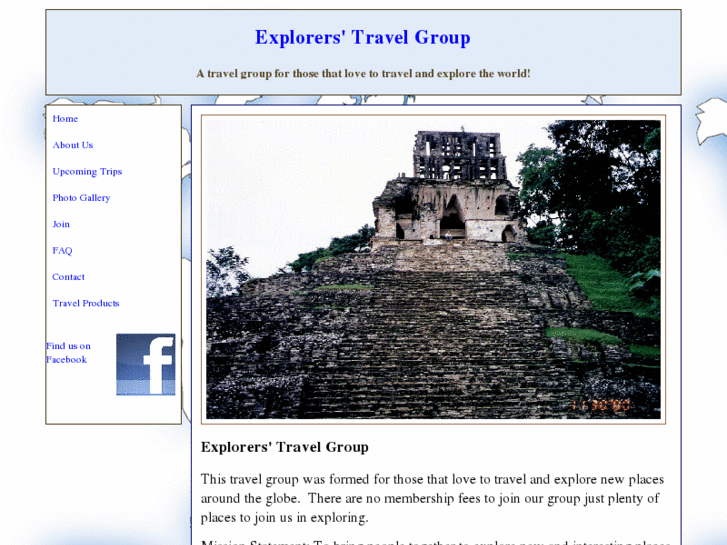Open the Upcoming Trips link
This screenshot has width=727, height=545.
[87, 172]
